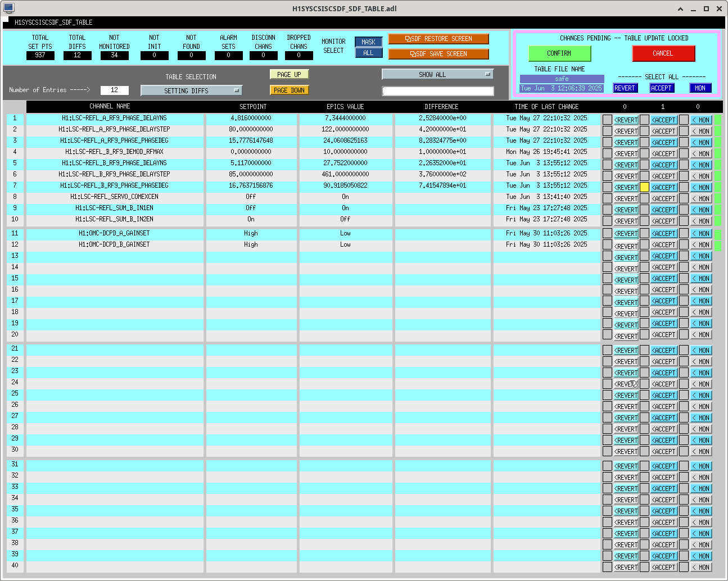Open the SHOW ALL filter dropdown
This screenshot has width=728, height=581.
click(437, 74)
